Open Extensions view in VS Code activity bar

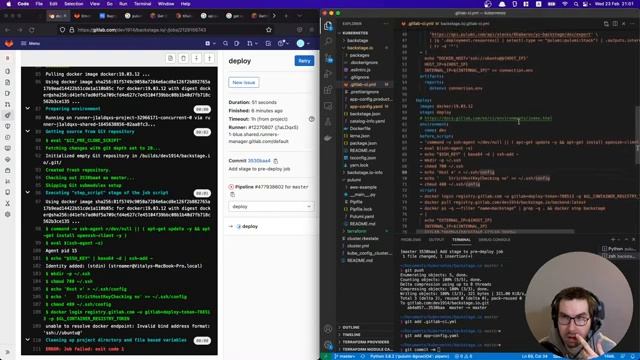point(328,90)
